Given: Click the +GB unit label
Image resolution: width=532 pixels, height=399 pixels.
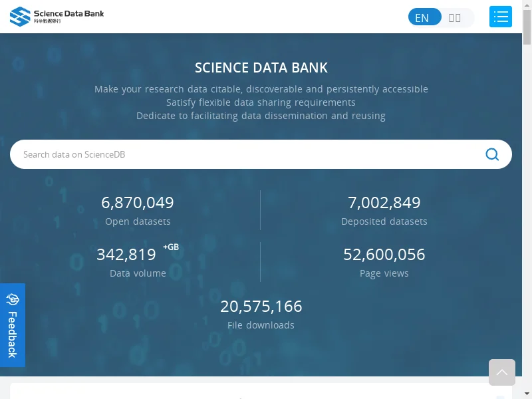Looking at the screenshot, I should (171, 247).
